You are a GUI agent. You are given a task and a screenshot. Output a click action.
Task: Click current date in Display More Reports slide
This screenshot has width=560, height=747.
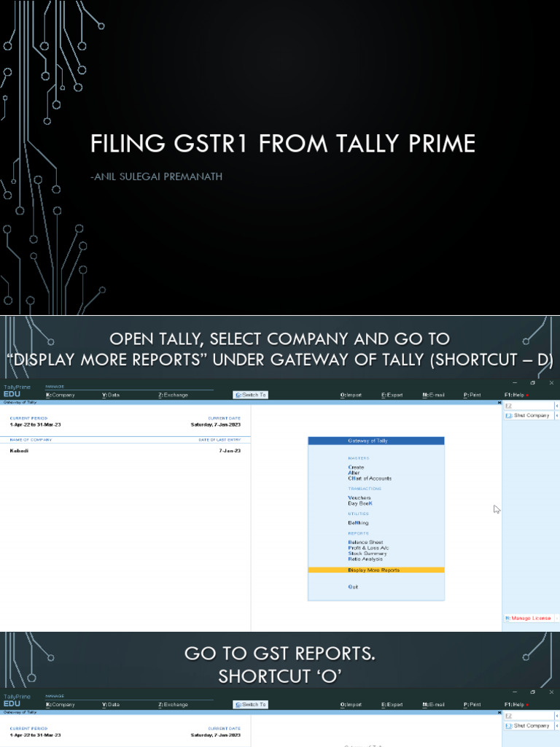tap(216, 425)
